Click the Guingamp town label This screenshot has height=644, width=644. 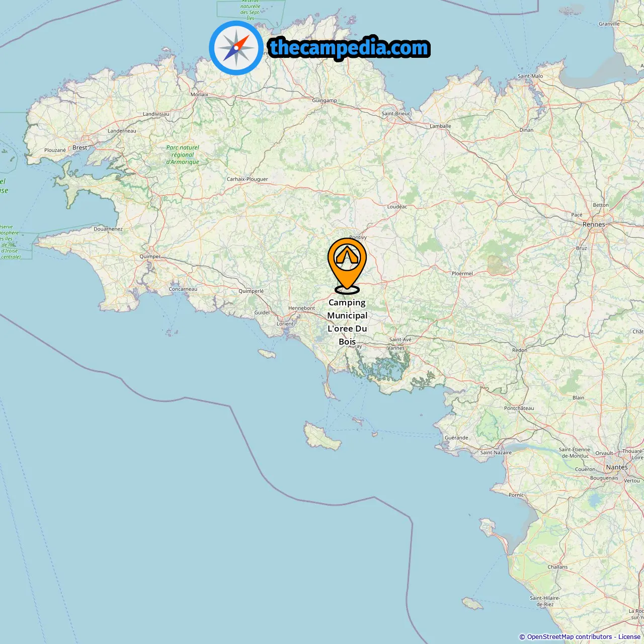click(325, 100)
